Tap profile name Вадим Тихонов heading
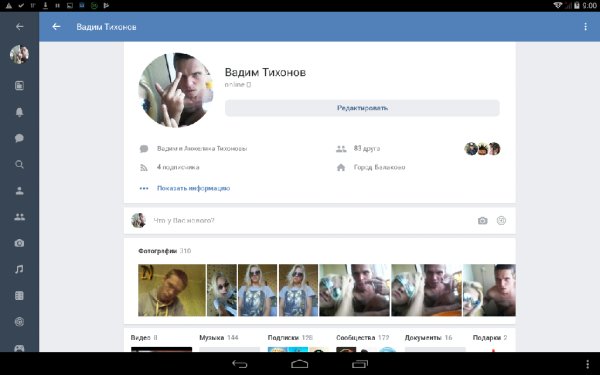This screenshot has width=600, height=375. click(x=265, y=72)
